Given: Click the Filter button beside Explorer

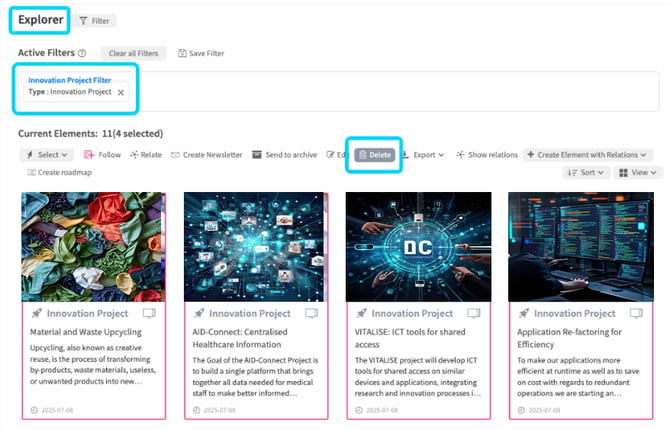Looking at the screenshot, I should [x=94, y=21].
